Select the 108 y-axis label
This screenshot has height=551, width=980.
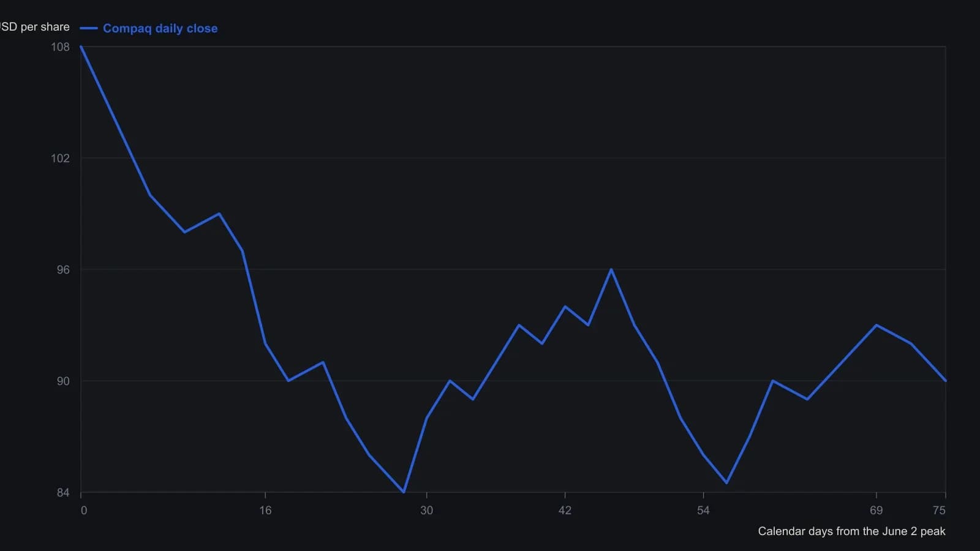tap(60, 47)
